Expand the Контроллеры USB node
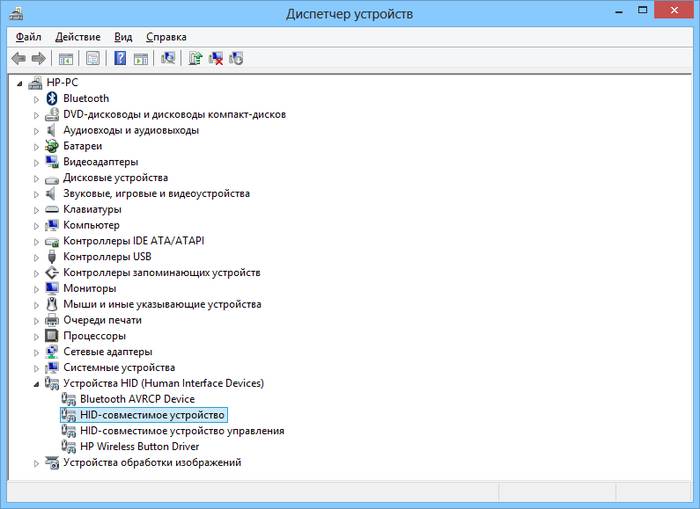This screenshot has width=700, height=509. click(x=37, y=257)
